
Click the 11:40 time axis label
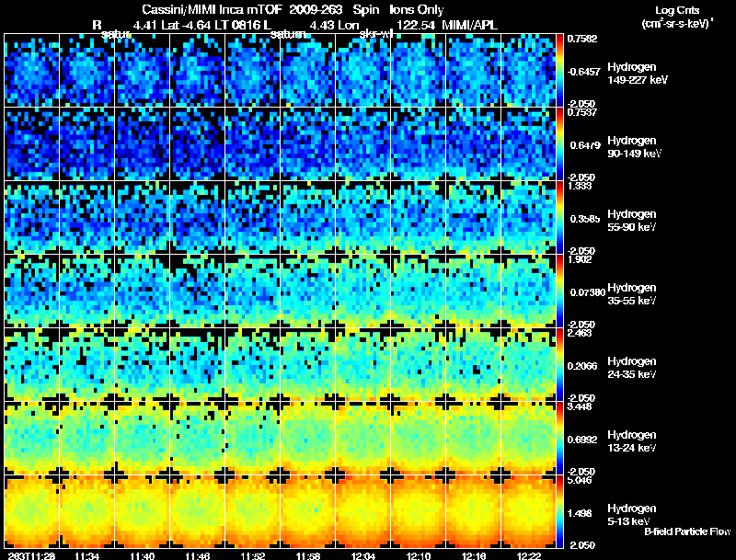click(x=143, y=555)
